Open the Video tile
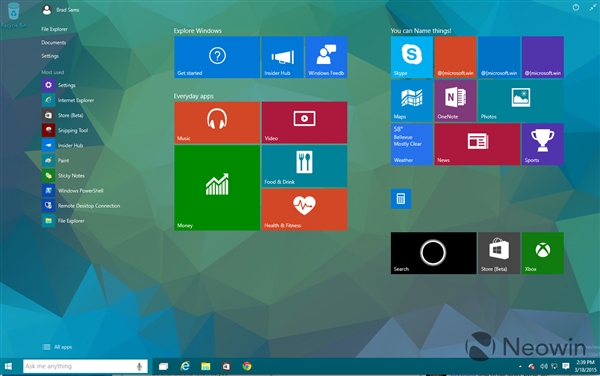This screenshot has width=600, height=376. click(x=305, y=122)
